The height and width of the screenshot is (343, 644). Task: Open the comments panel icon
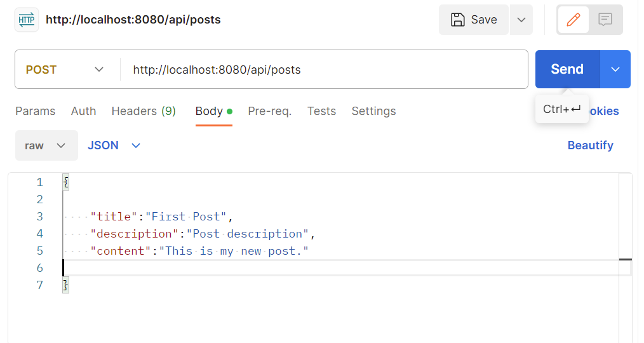point(605,20)
